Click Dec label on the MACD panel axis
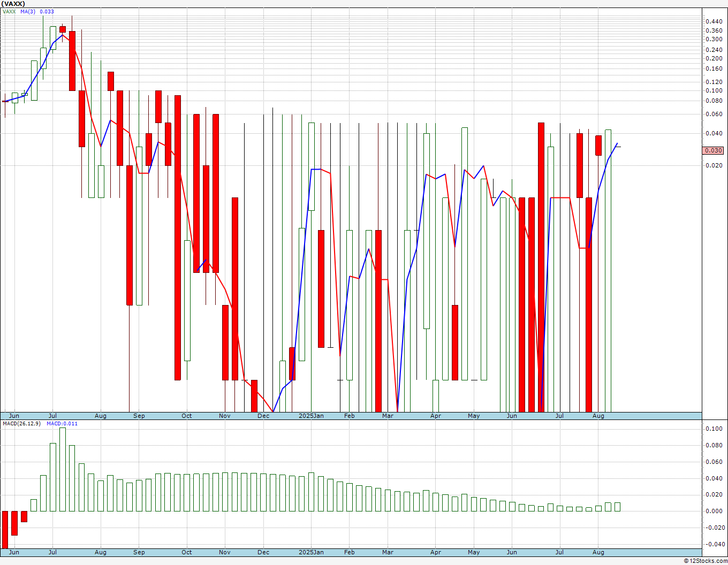Image resolution: width=728 pixels, height=565 pixels. coord(263,552)
